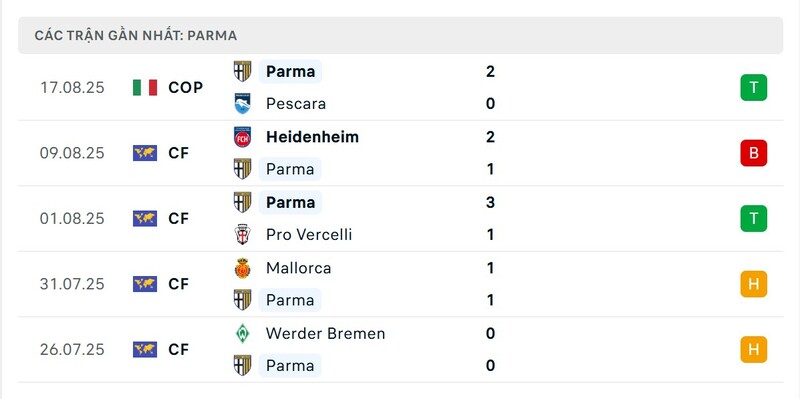Image resolution: width=800 pixels, height=399 pixels.
Task: Click the Mallorca team name
Action: pos(298,268)
